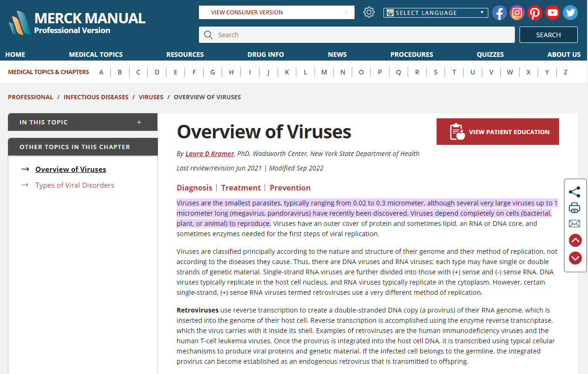Image resolution: width=588 pixels, height=374 pixels.
Task: Open the PROCEDURES menu
Action: [412, 54]
